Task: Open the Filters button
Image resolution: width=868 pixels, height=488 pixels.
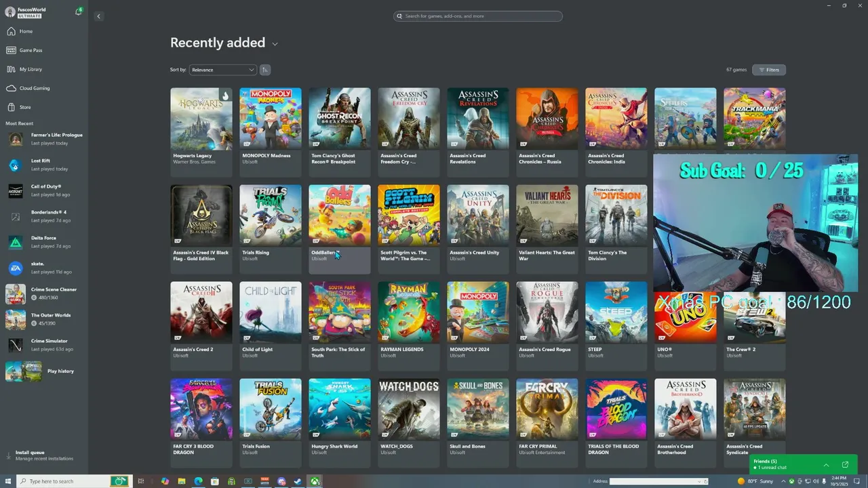Action: pos(769,70)
